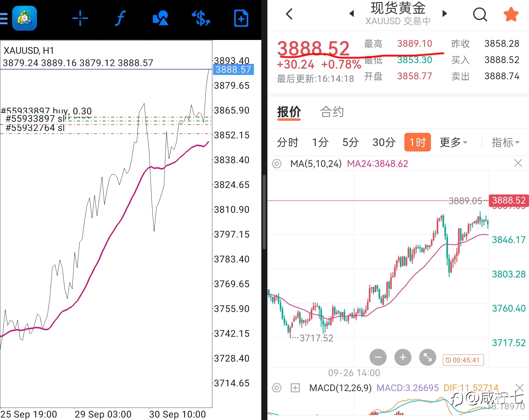Image resolution: width=529 pixels, height=420 pixels.
Task: Switch to previous symbol with left triangle
Action: coord(351,14)
